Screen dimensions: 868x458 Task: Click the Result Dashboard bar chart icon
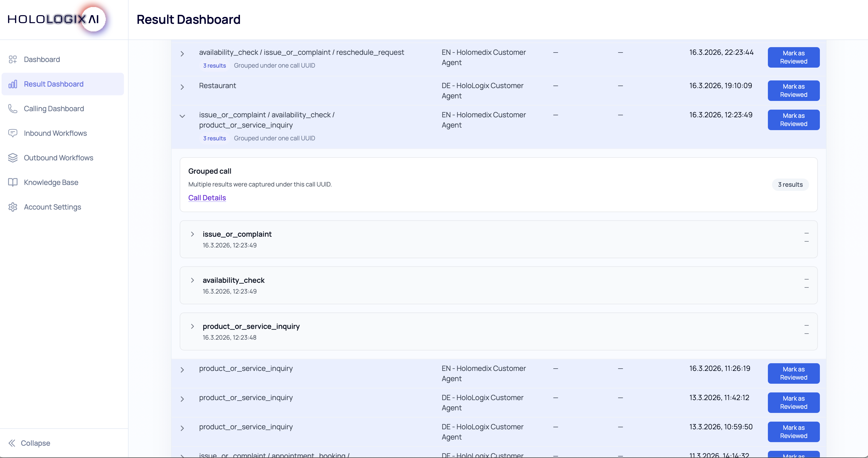tap(13, 84)
